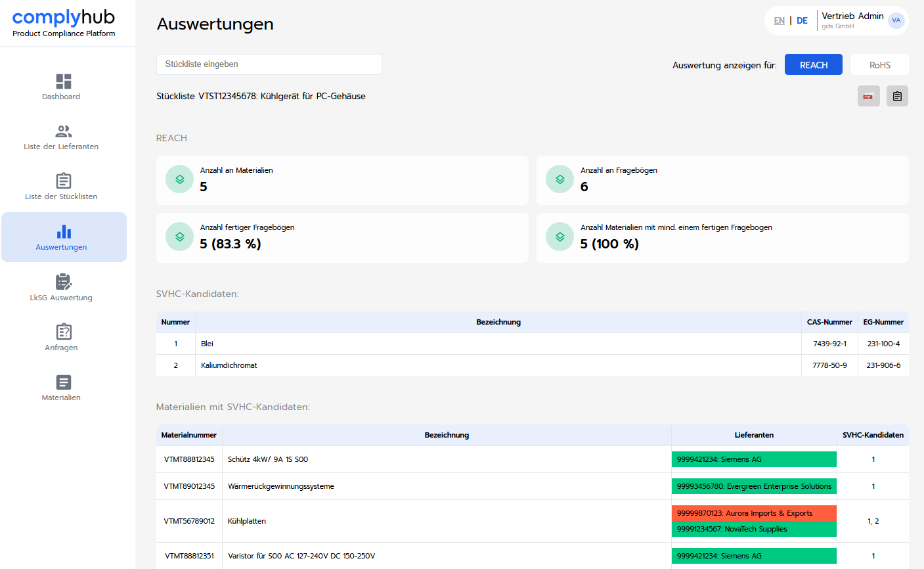Click Lieferanten column header

tap(754, 435)
